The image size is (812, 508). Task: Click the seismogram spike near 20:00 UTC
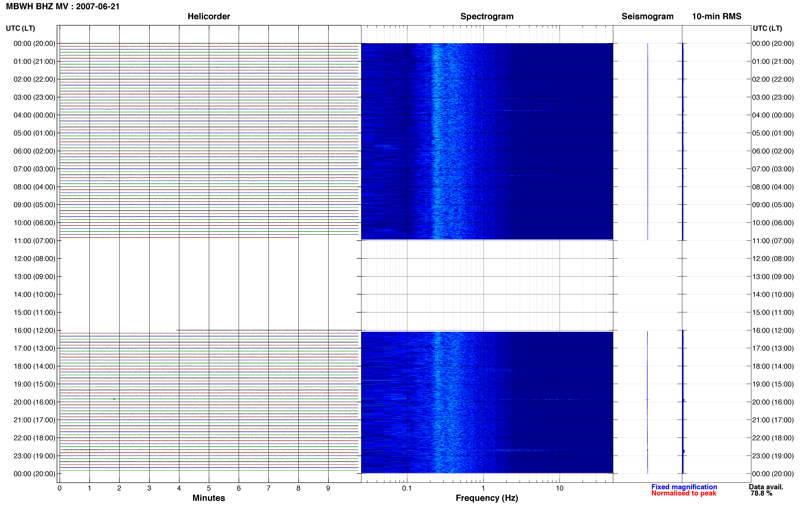[x=647, y=399]
